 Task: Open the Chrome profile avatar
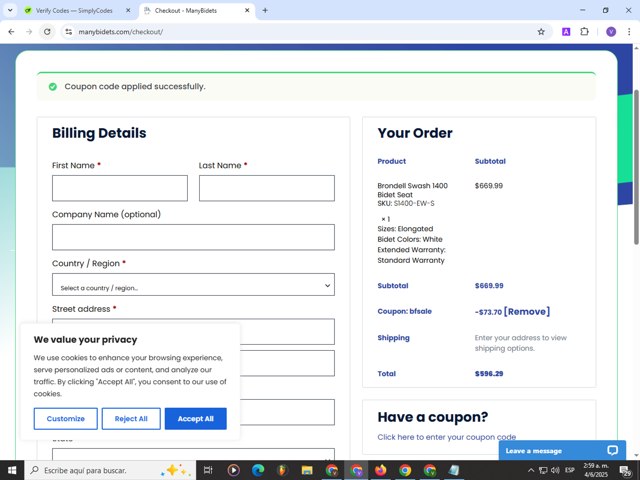pos(611,31)
